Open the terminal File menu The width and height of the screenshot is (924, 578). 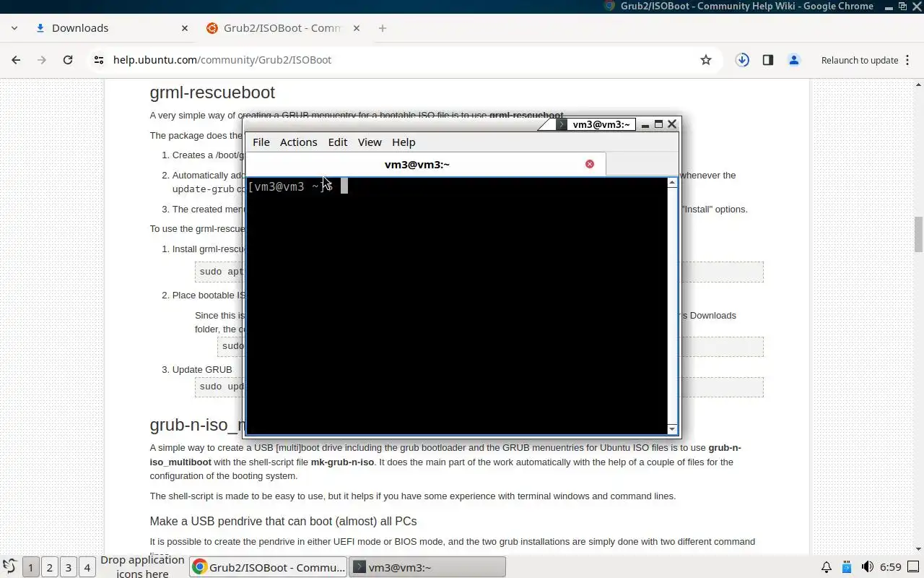[x=261, y=142]
